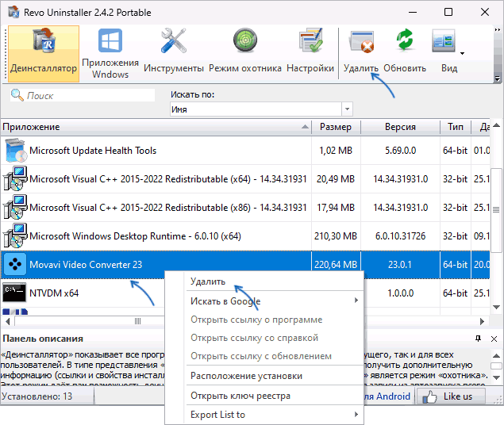Open Искать в Google submenu
Viewport: 504px width, 425px height.
(x=275, y=301)
